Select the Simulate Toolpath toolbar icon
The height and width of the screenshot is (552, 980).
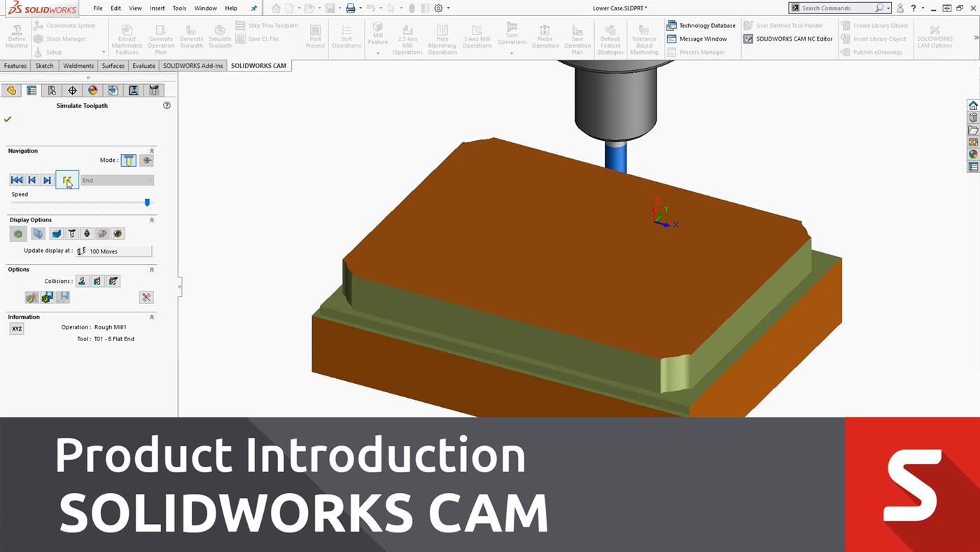click(x=220, y=36)
